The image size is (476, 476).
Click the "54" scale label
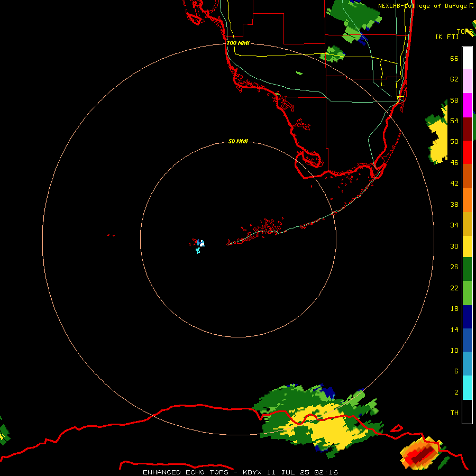pos(454,121)
